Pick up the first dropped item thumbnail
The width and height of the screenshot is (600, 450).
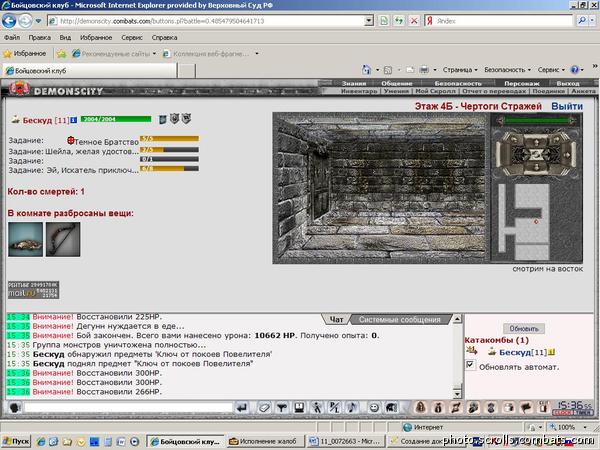point(25,239)
